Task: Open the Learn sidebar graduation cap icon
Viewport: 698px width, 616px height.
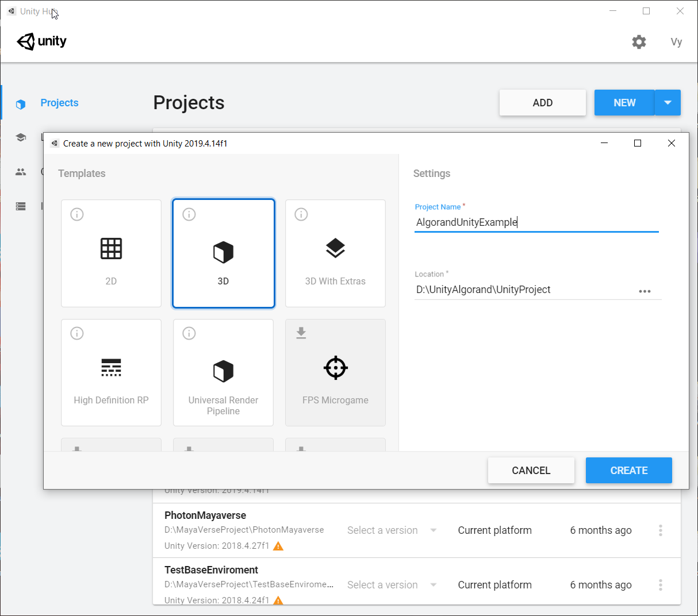Action: [x=21, y=137]
